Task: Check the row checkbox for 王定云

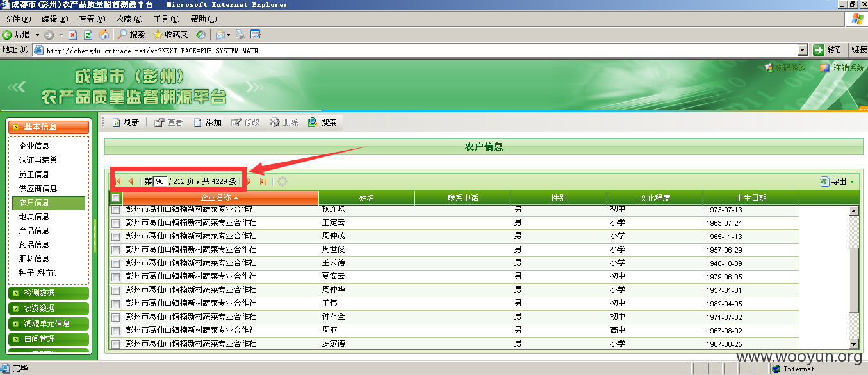Action: click(115, 223)
